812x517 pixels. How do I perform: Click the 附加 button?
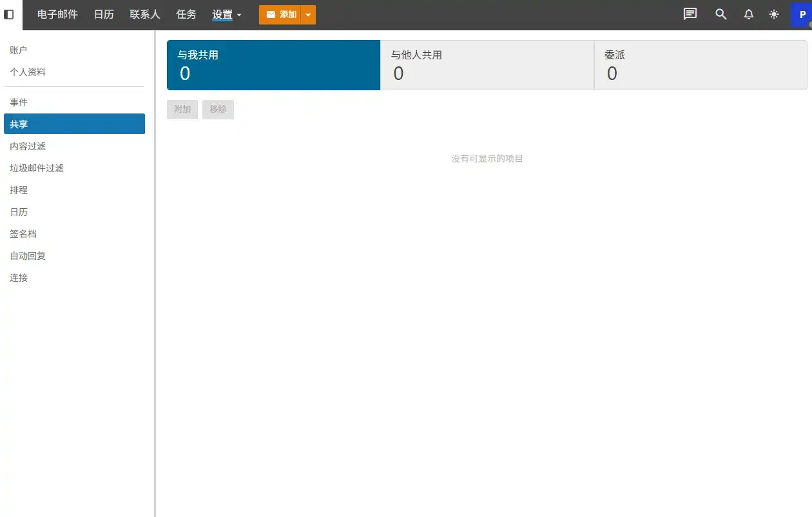182,110
